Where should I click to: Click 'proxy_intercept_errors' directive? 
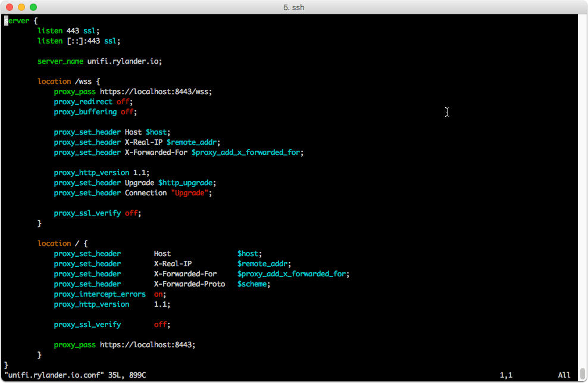(100, 294)
